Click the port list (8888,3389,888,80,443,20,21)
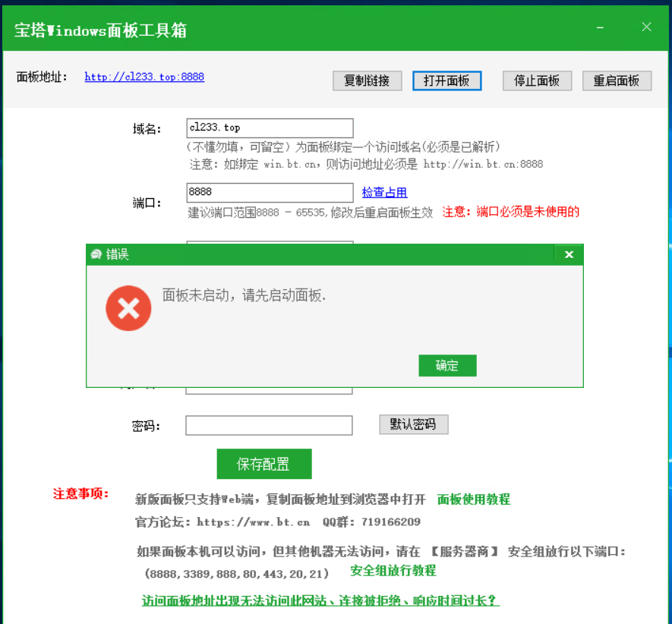The image size is (672, 624). click(237, 573)
